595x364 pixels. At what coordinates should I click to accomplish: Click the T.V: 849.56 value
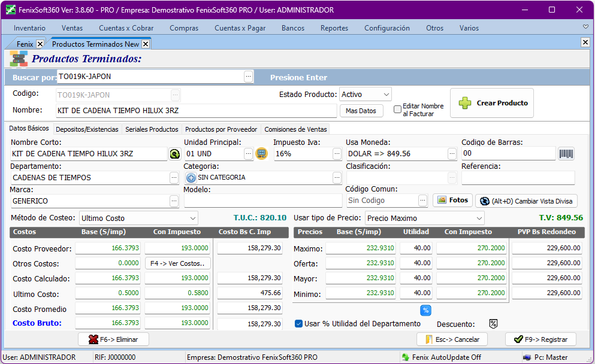[x=561, y=218]
